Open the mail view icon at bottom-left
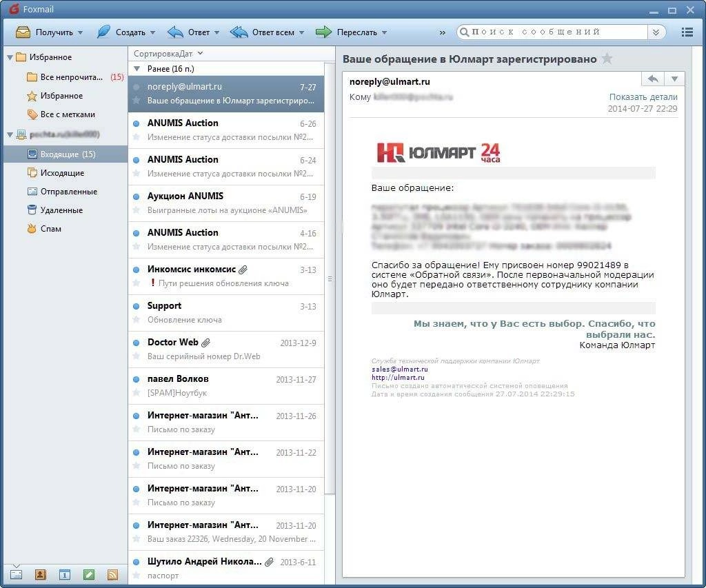 click(17, 574)
